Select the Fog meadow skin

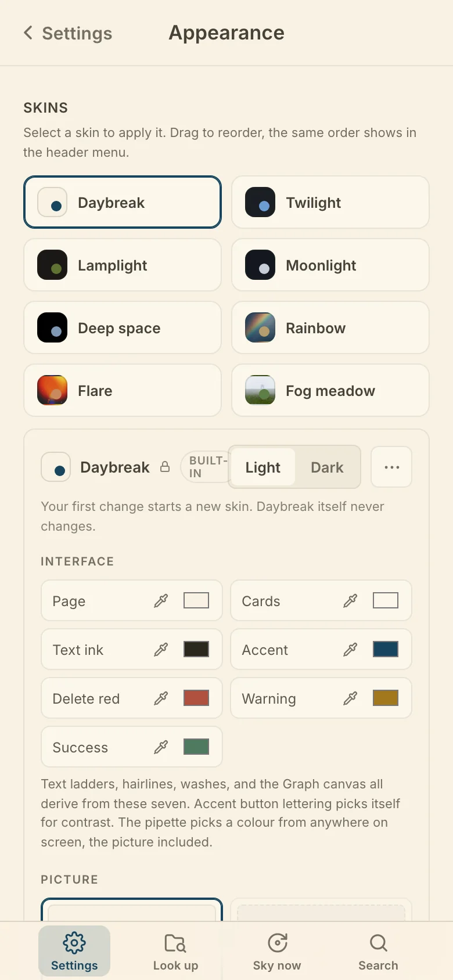[330, 390]
